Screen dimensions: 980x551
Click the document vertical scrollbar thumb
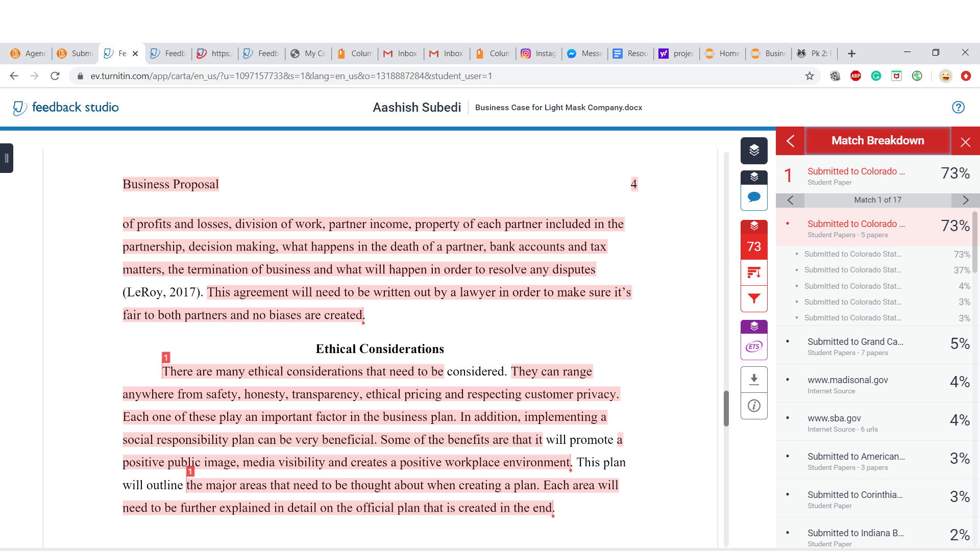(x=726, y=408)
